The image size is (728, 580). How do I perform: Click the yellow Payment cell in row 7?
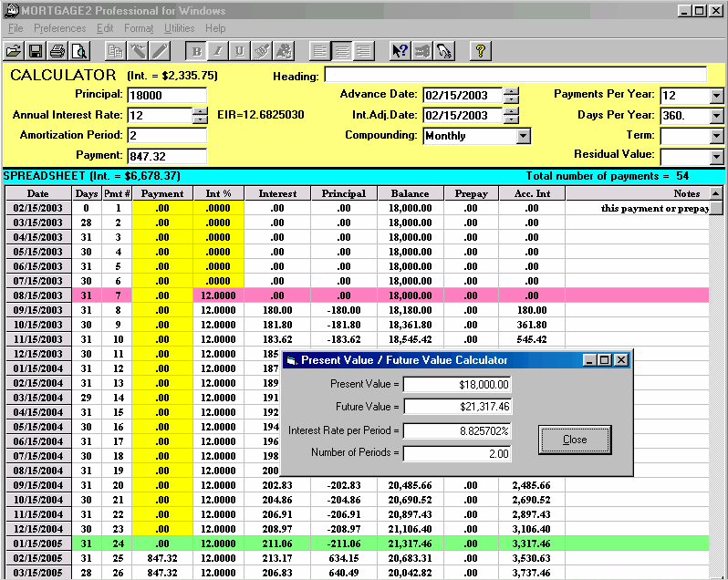(162, 296)
